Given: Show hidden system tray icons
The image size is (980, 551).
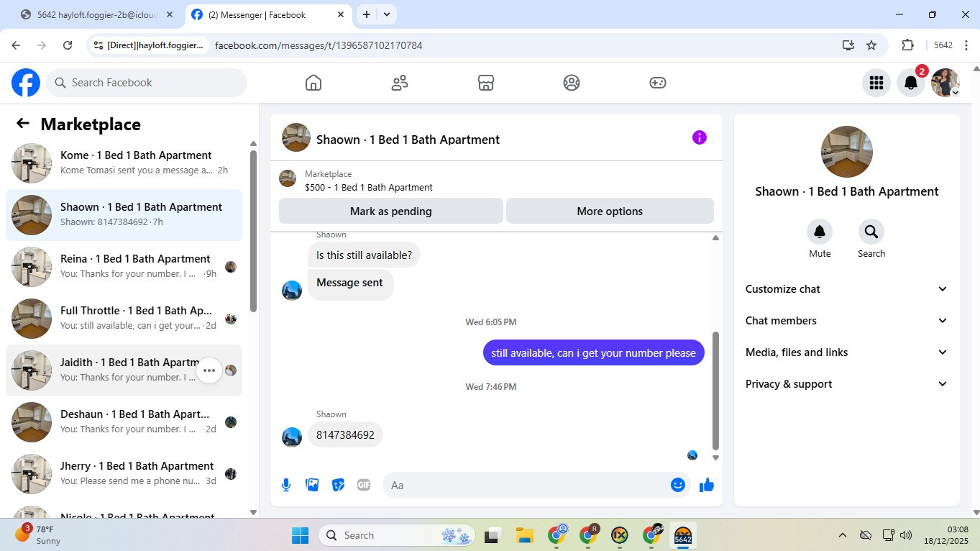Looking at the screenshot, I should [x=842, y=535].
